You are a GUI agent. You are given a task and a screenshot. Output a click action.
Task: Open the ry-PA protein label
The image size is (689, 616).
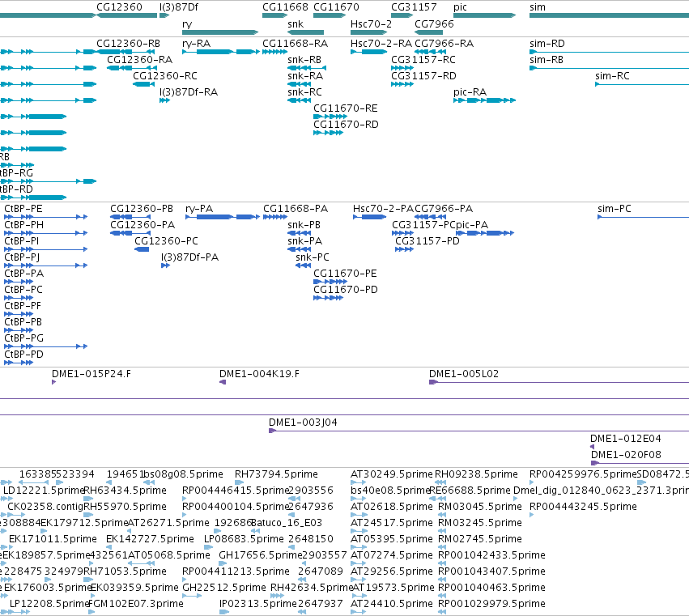(x=199, y=209)
